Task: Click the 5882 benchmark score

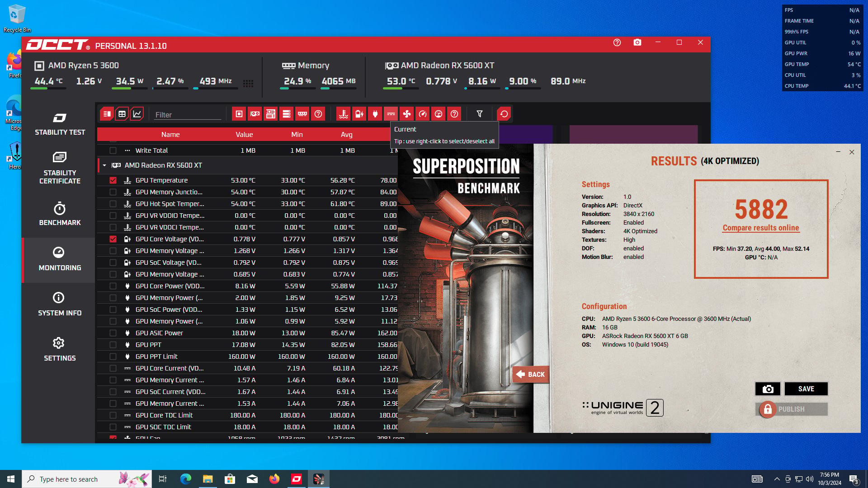Action: tap(761, 209)
